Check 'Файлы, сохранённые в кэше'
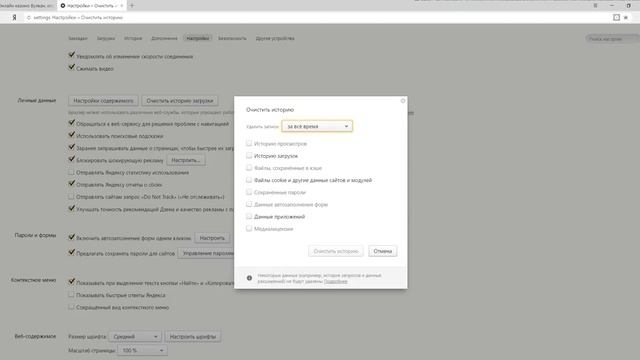Viewport: 640px width, 360px height. pyautogui.click(x=249, y=168)
